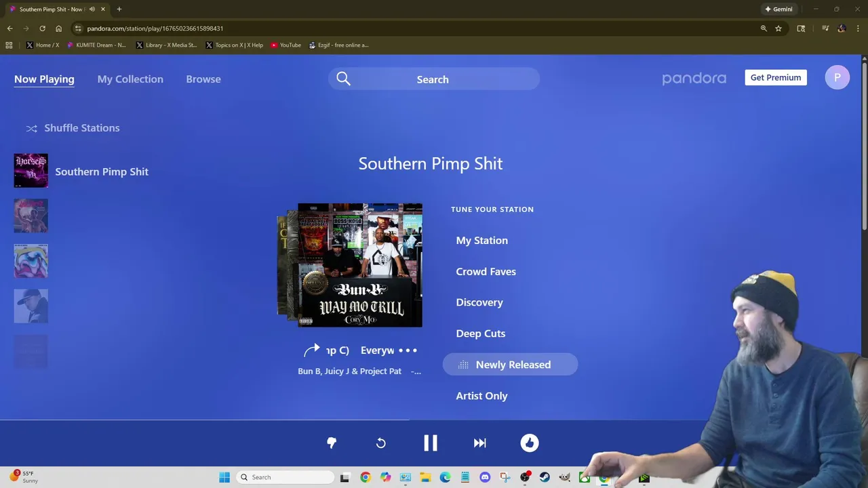Viewport: 868px width, 488px height.
Task: Open the profile avatar menu
Action: pyautogui.click(x=837, y=77)
